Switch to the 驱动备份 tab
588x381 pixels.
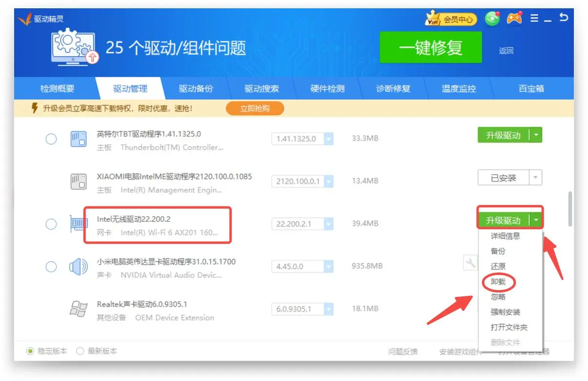point(196,89)
